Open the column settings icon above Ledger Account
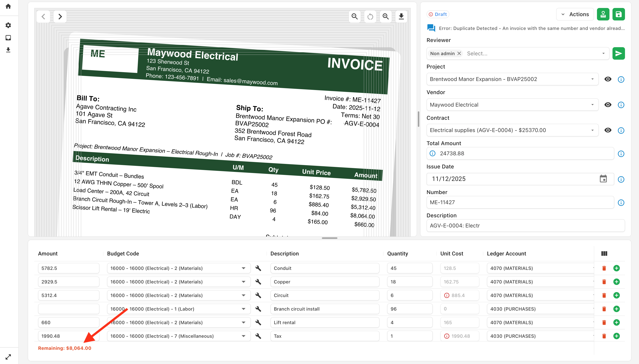The image size is (639, 364). [x=604, y=253]
